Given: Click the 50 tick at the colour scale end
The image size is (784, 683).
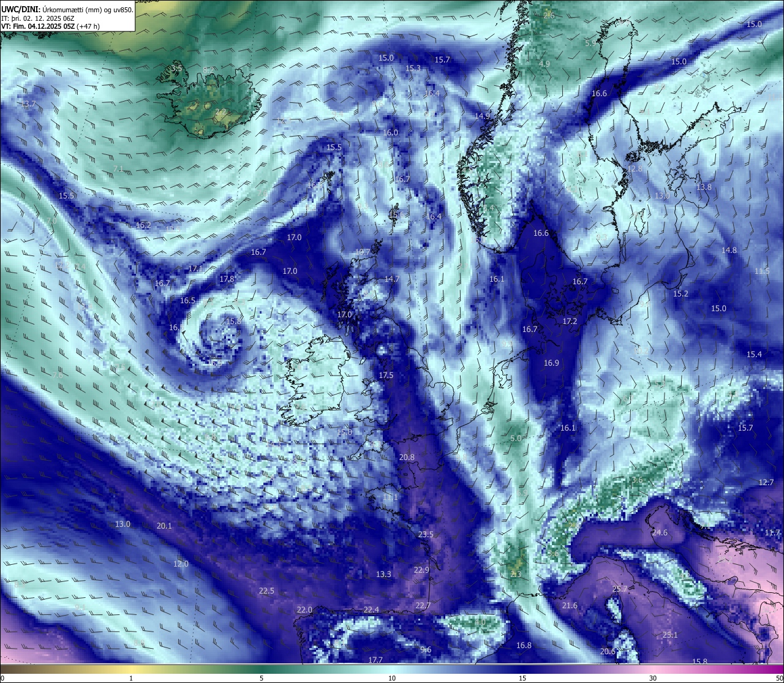Looking at the screenshot, I should (778, 678).
